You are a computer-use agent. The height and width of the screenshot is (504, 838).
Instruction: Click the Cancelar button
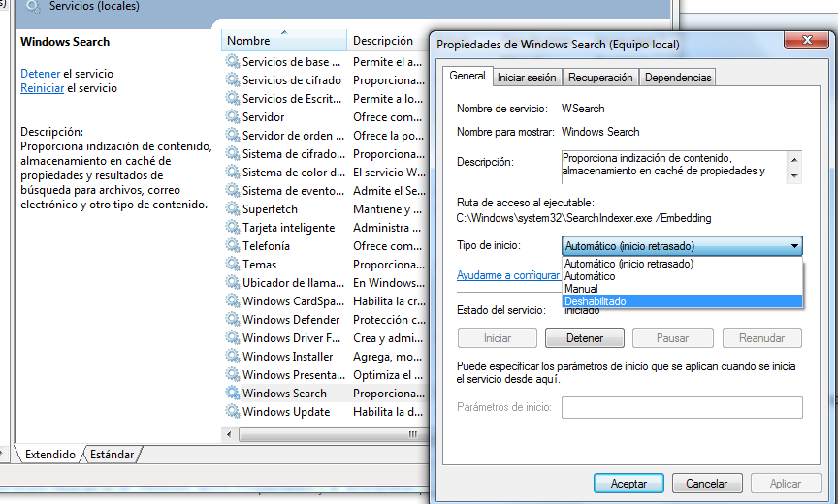coord(706,483)
